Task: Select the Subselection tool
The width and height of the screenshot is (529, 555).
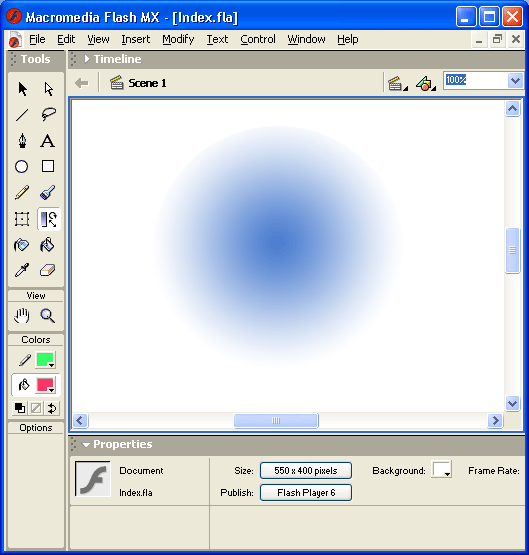Action: point(48,89)
